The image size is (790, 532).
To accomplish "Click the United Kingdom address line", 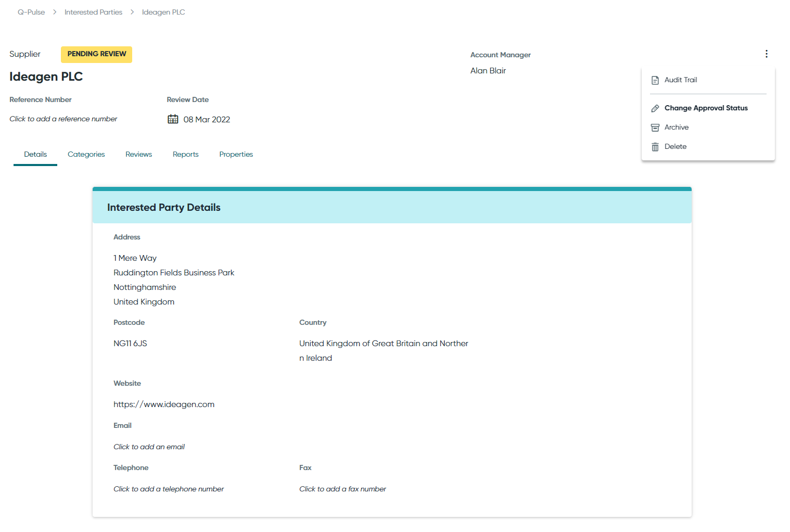I will (x=144, y=302).
